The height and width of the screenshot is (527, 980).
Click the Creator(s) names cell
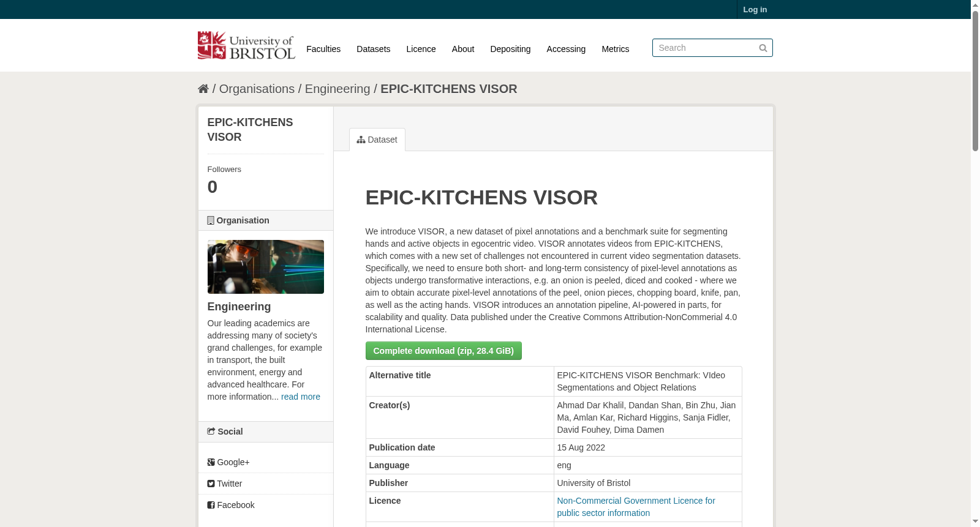(648, 417)
